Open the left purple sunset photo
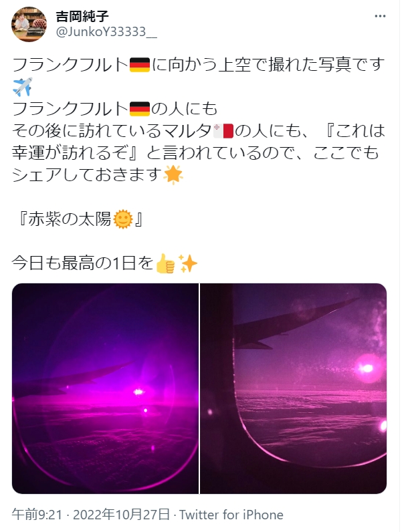 point(105,388)
